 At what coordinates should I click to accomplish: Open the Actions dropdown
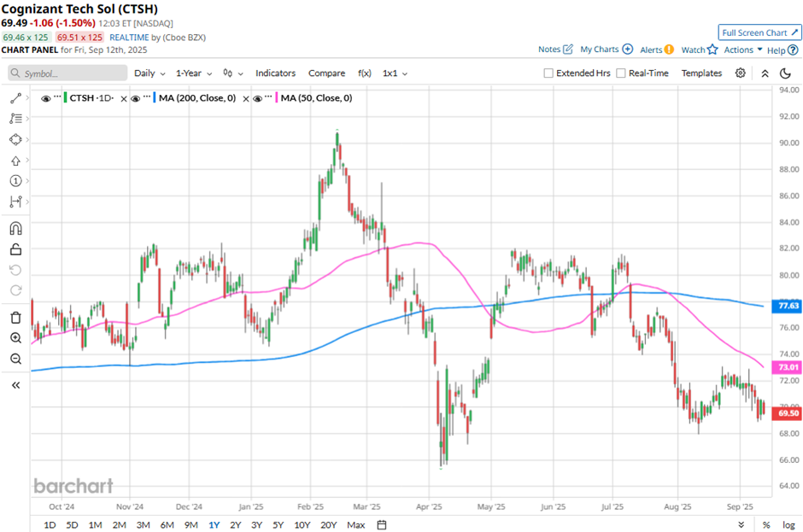[x=743, y=50]
